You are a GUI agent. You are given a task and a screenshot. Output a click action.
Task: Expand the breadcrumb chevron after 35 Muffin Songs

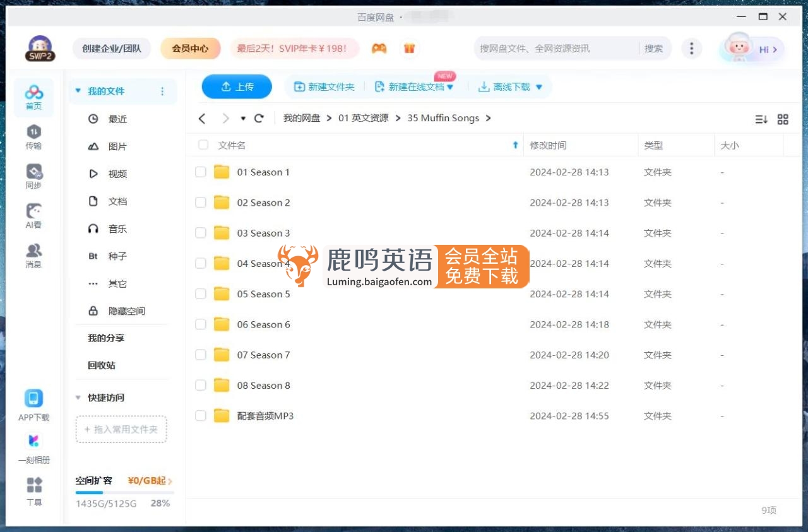pos(488,118)
